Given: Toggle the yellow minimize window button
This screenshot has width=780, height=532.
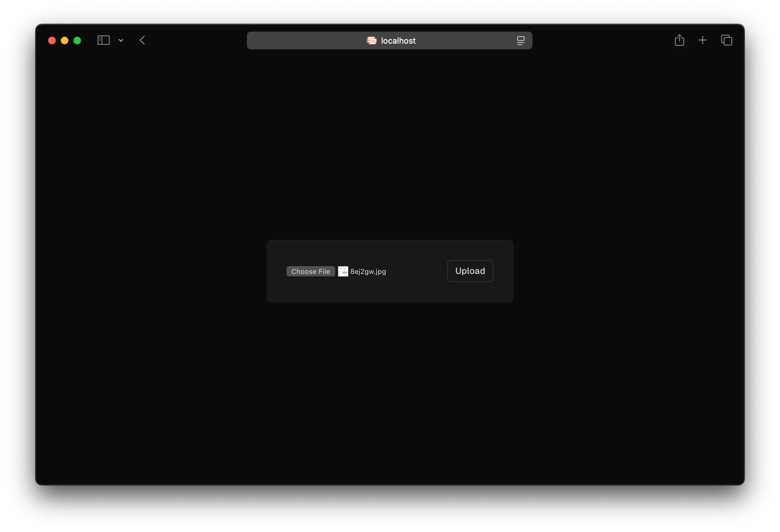Looking at the screenshot, I should (64, 40).
